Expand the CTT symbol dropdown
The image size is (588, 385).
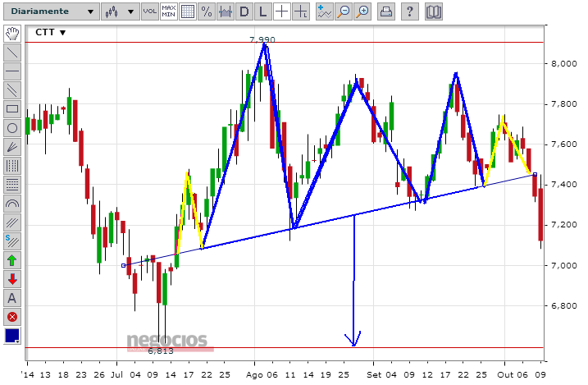[x=50, y=33]
